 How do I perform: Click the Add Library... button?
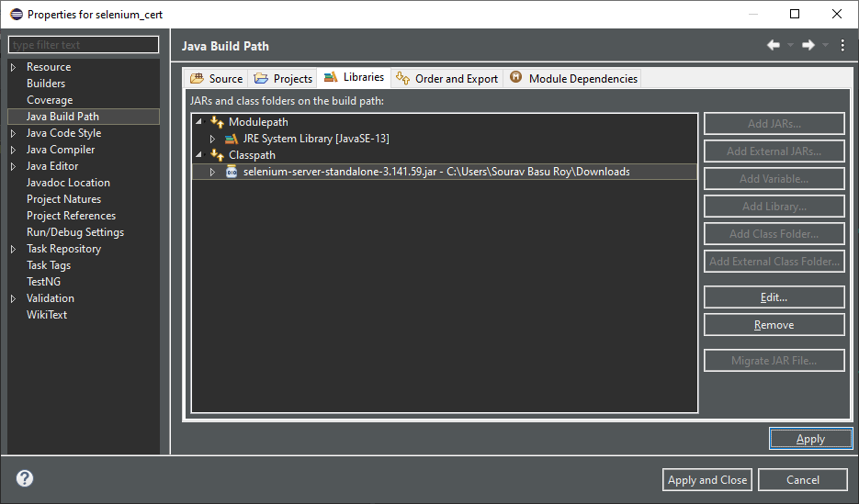coord(774,207)
